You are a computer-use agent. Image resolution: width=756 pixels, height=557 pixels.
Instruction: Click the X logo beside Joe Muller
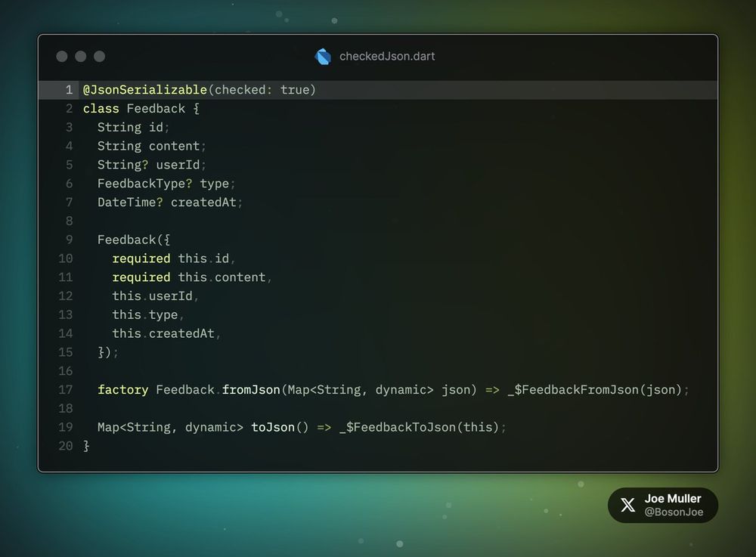click(x=627, y=505)
